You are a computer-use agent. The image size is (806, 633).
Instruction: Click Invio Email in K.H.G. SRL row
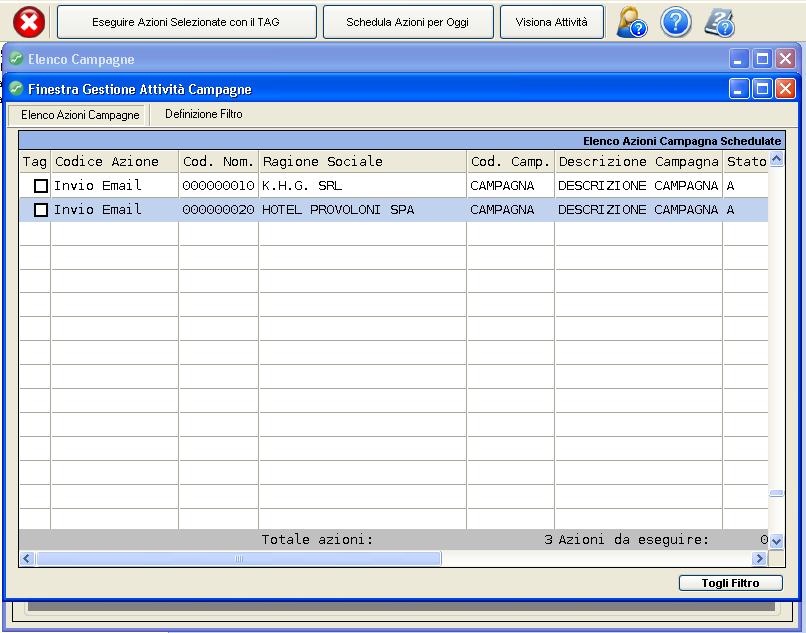tap(115, 186)
